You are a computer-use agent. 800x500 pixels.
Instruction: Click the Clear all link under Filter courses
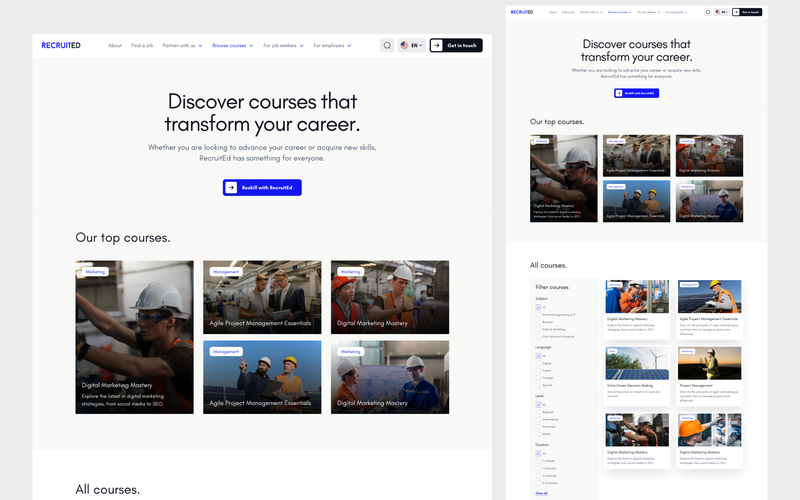click(541, 493)
